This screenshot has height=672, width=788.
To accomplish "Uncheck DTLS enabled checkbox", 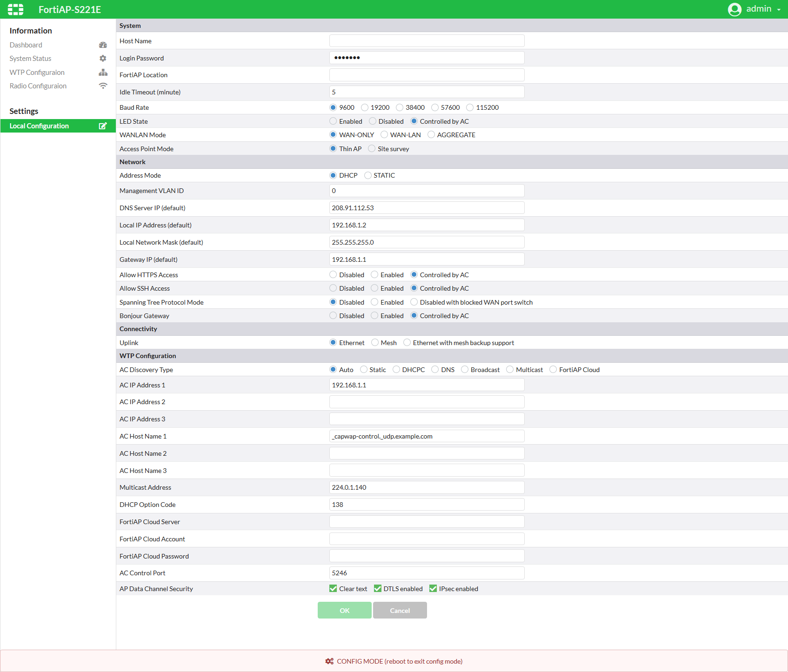I will pos(378,589).
